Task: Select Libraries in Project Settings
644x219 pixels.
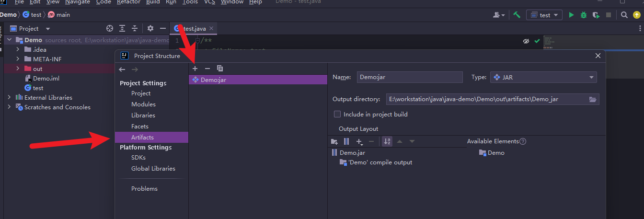Action: 143,115
